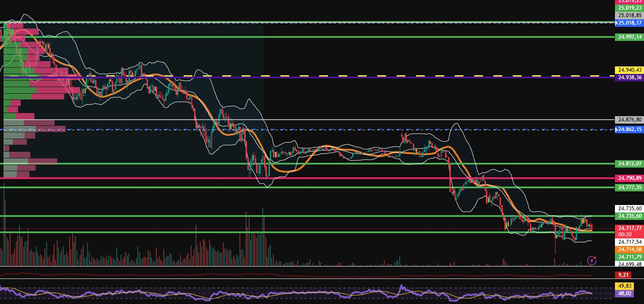
Task: Select the green bid price label 24.711,79
Action: 629,256
